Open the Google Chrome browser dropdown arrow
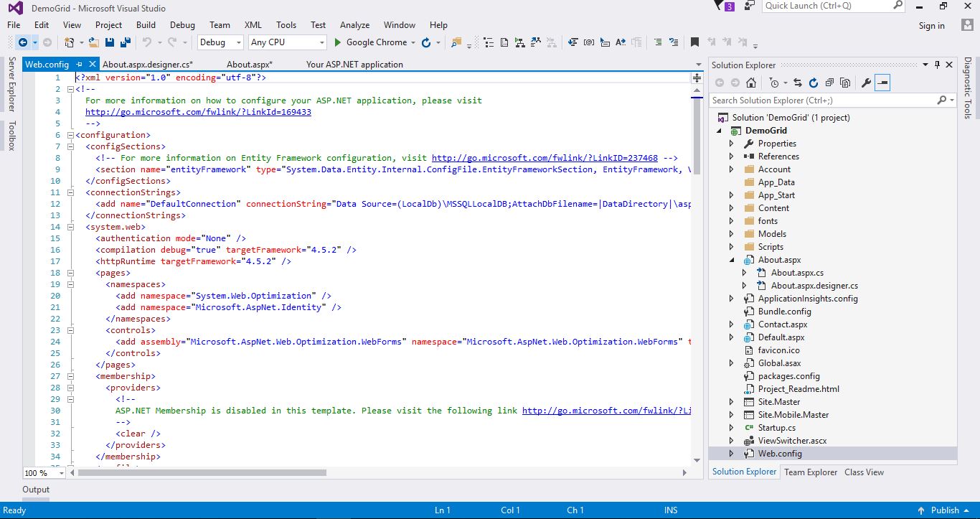Image resolution: width=980 pixels, height=519 pixels. tap(413, 43)
